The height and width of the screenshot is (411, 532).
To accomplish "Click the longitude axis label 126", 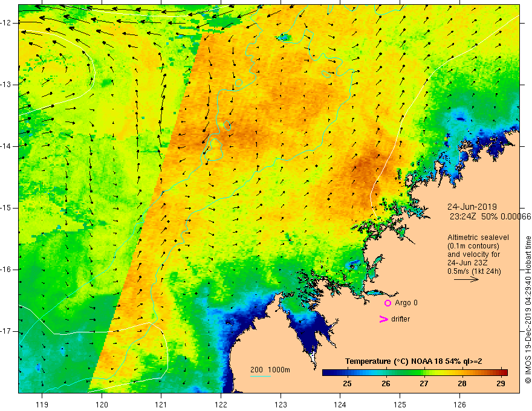I will pyautogui.click(x=459, y=404).
